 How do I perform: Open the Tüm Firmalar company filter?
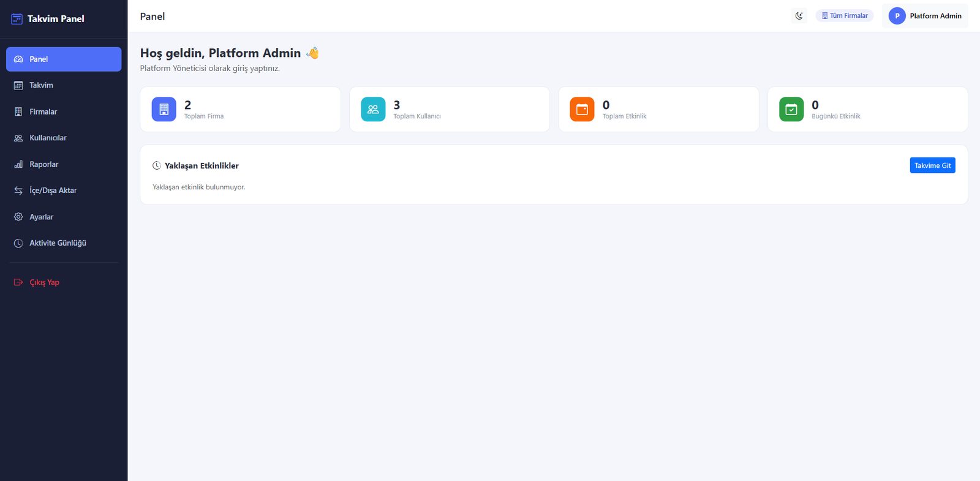[845, 16]
